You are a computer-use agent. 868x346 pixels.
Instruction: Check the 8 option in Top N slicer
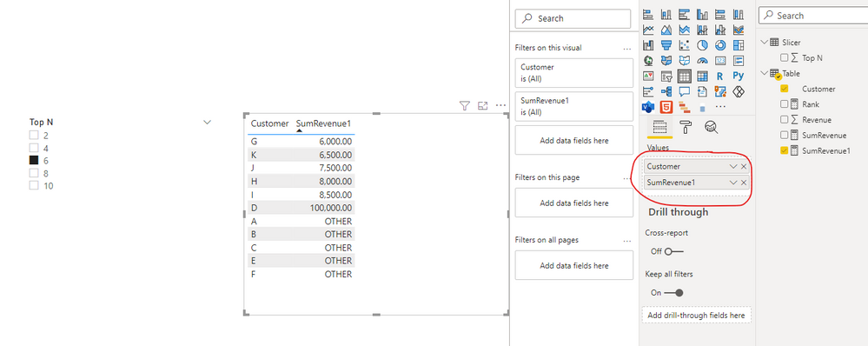(34, 173)
